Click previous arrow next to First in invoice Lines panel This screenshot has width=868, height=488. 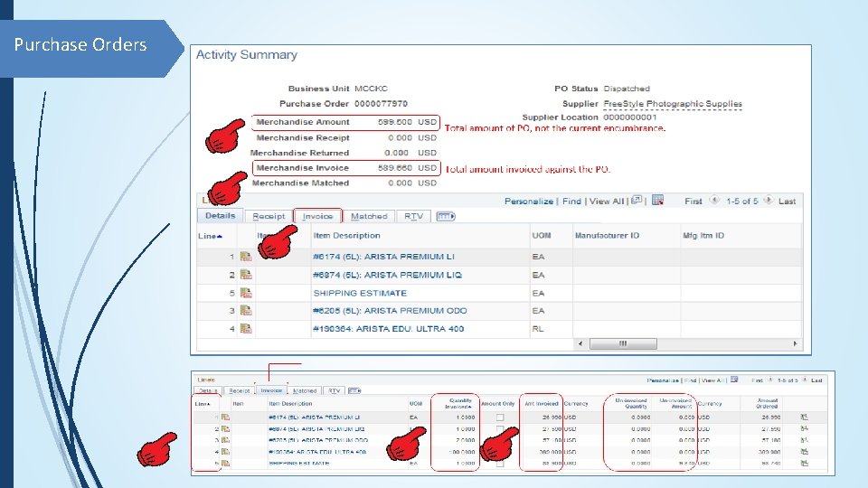point(770,380)
